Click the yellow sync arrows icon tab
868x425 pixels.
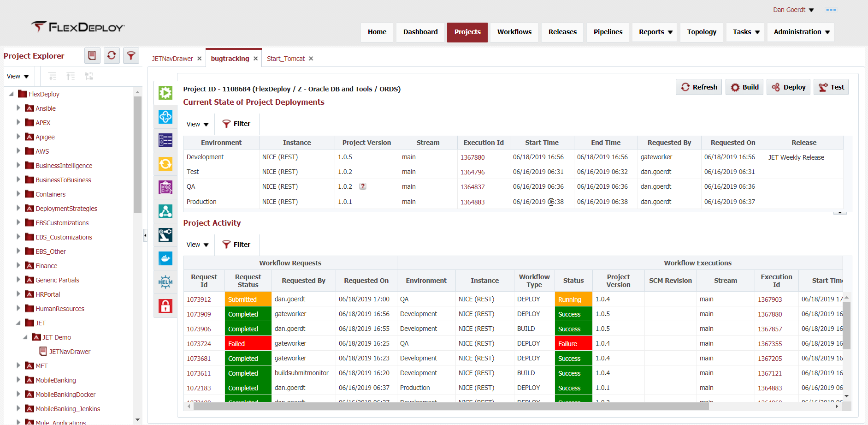point(165,164)
